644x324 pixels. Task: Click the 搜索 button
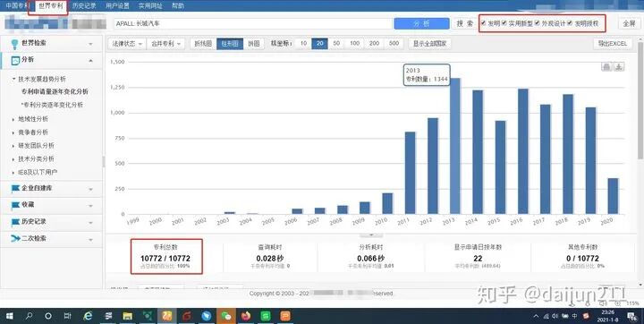click(464, 23)
